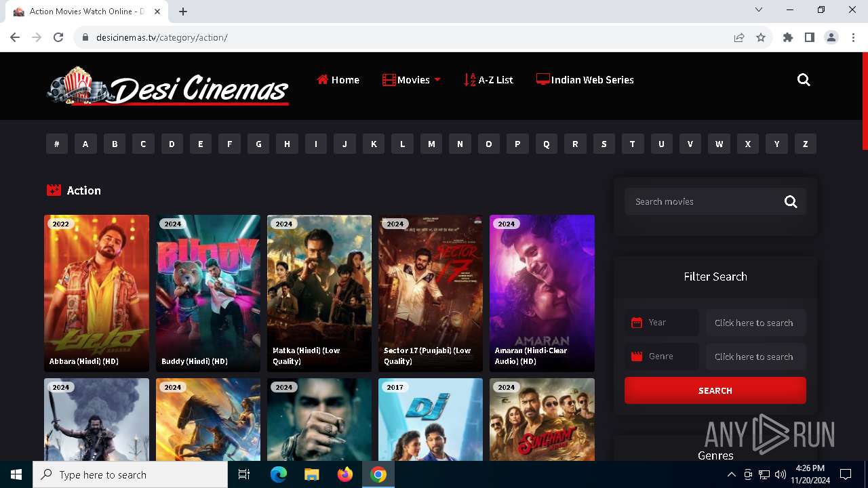Launch Firefox from the taskbar

click(345, 474)
